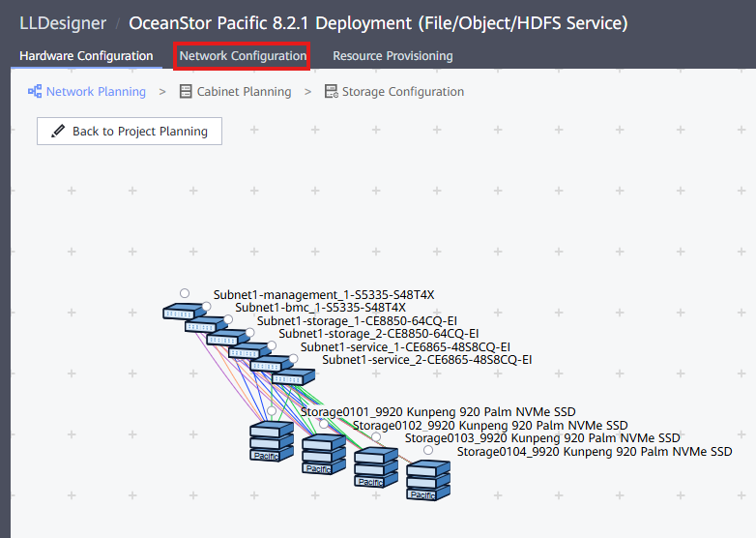Select the Storage0102 Pacific node icon

324,455
